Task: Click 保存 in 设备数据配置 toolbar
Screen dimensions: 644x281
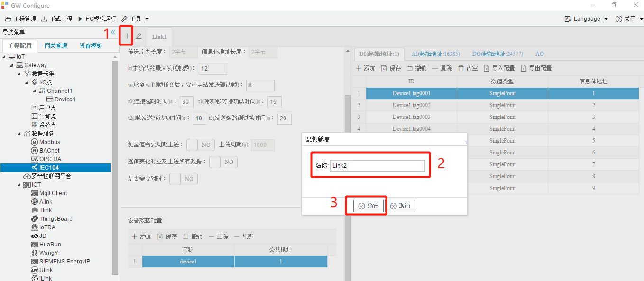Action: coord(167,236)
